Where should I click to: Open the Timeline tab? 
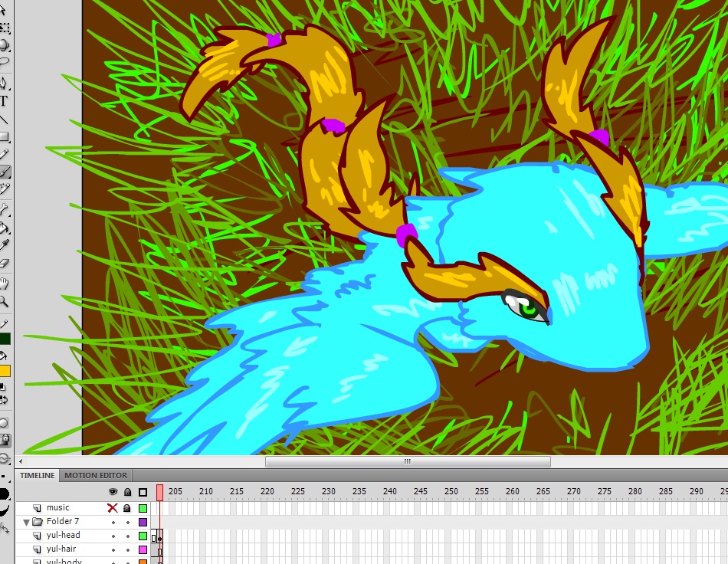click(38, 475)
